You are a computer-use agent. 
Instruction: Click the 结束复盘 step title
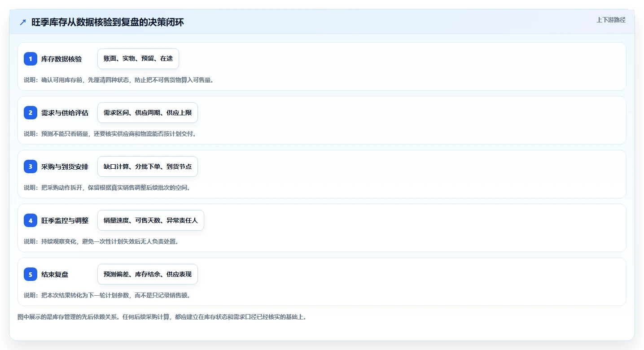point(55,274)
